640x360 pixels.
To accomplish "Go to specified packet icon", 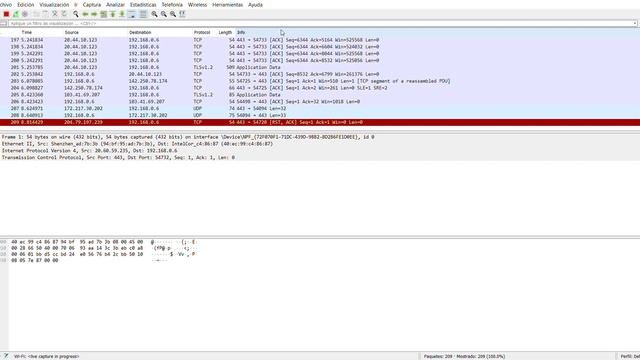I will [x=104, y=14].
